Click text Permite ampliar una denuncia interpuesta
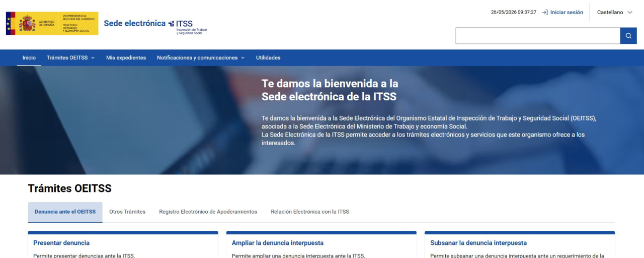 point(298,255)
